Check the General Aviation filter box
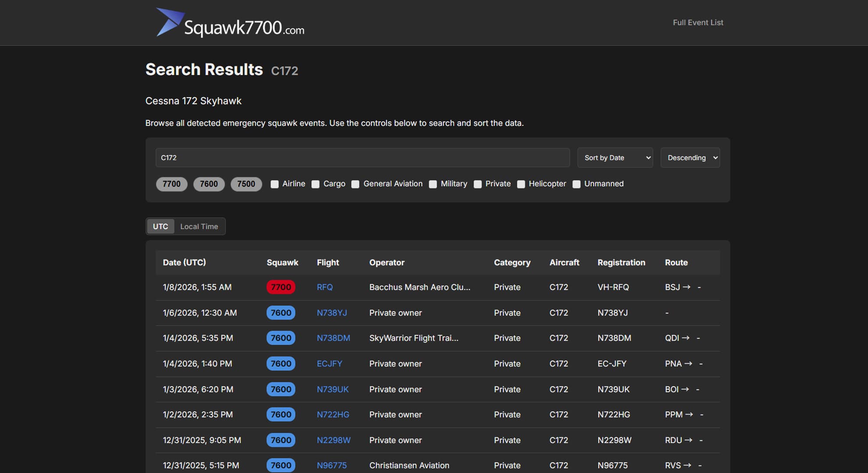The width and height of the screenshot is (868, 473). click(356, 184)
